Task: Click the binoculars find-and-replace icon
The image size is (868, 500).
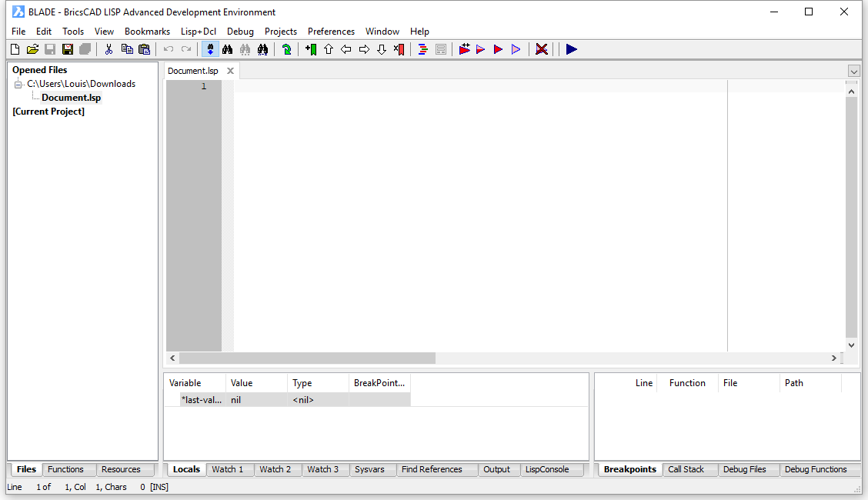Action: point(263,50)
